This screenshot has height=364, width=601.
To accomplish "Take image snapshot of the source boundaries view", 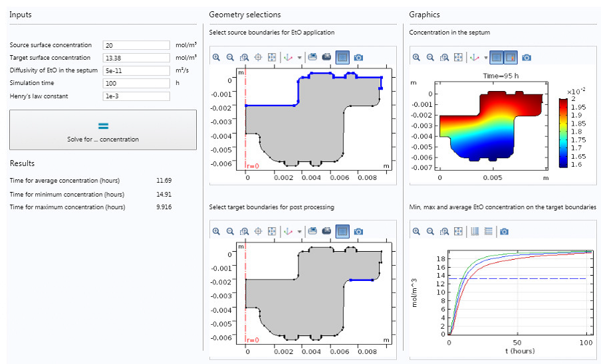I will coord(358,58).
